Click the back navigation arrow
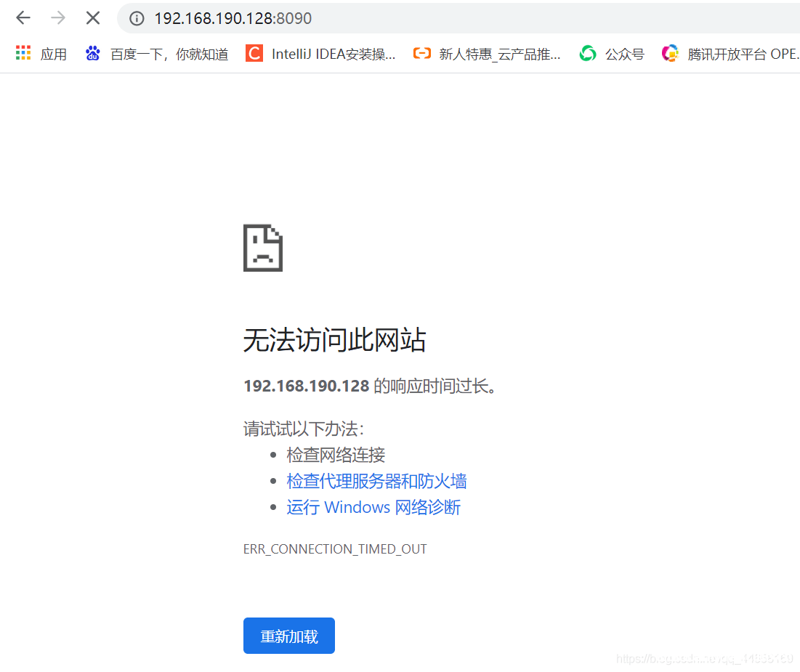 tap(23, 18)
